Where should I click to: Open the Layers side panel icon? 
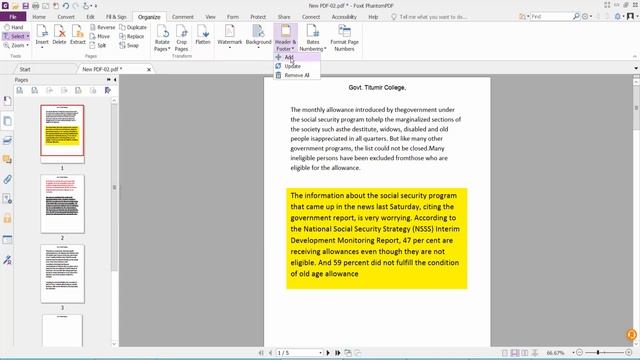pos(7,140)
